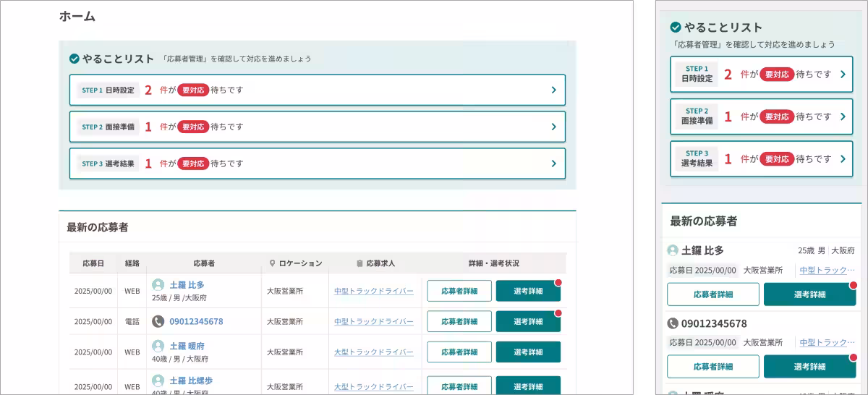Open 応募者詳細 for 土羅 比多 in the desktop table
Viewport: 868px width, 395px height.
(459, 291)
